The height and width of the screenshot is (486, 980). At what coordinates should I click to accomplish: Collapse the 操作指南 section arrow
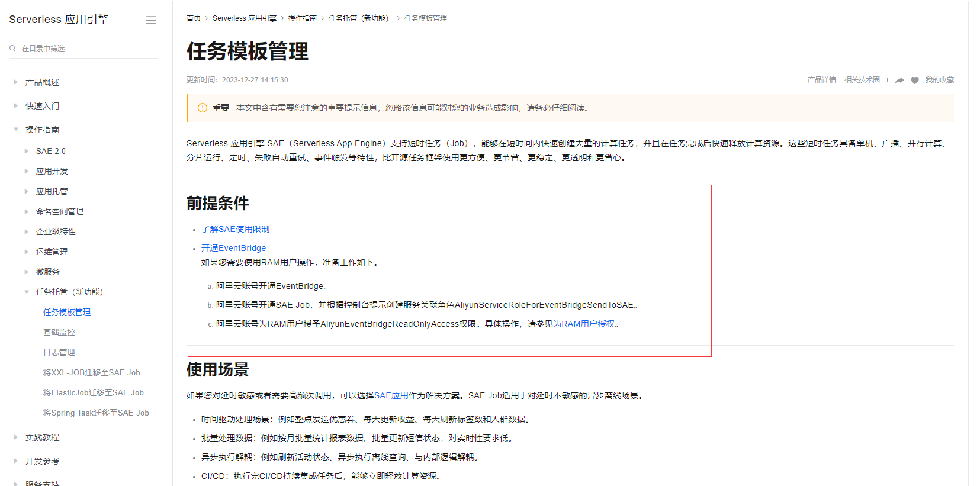pyautogui.click(x=15, y=130)
